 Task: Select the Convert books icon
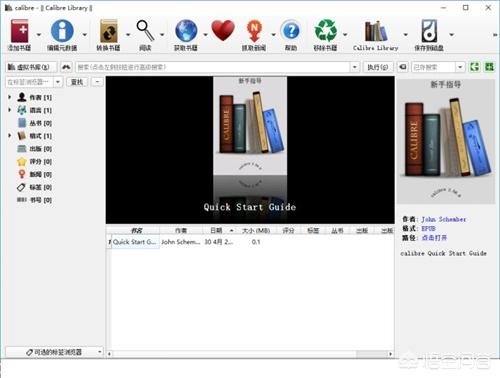pyautogui.click(x=109, y=31)
